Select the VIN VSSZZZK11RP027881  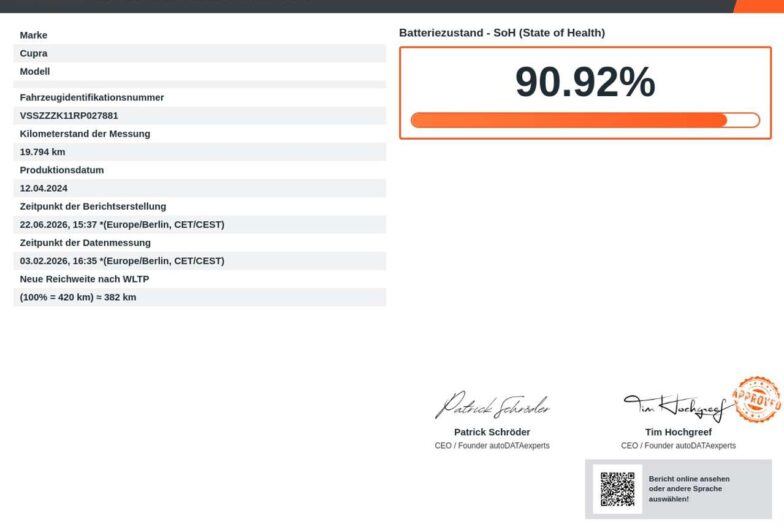coord(69,116)
